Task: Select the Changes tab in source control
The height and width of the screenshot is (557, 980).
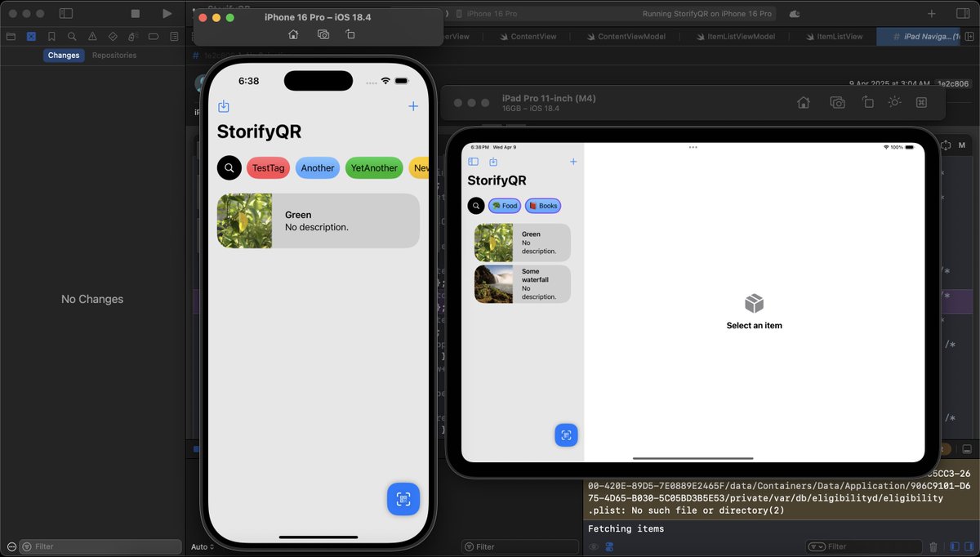Action: tap(64, 56)
